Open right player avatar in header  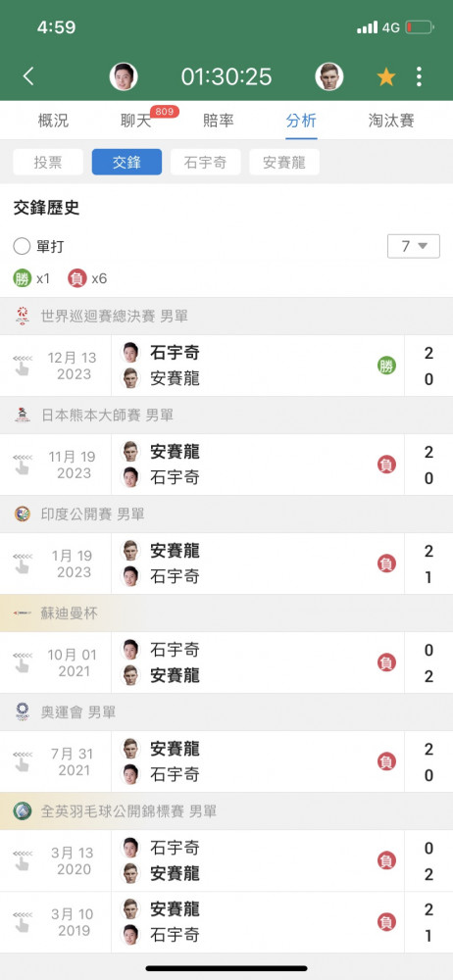329,76
